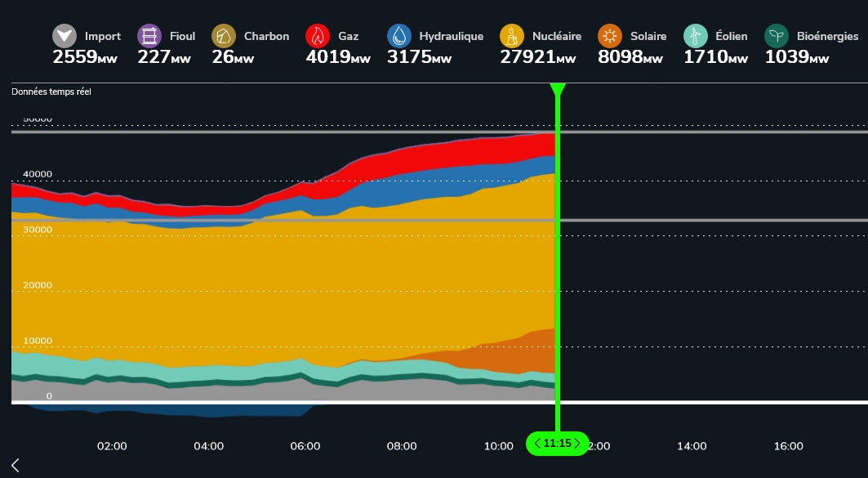
Task: Click the Nucléaire 27921 MW value
Action: pyautogui.click(x=538, y=57)
